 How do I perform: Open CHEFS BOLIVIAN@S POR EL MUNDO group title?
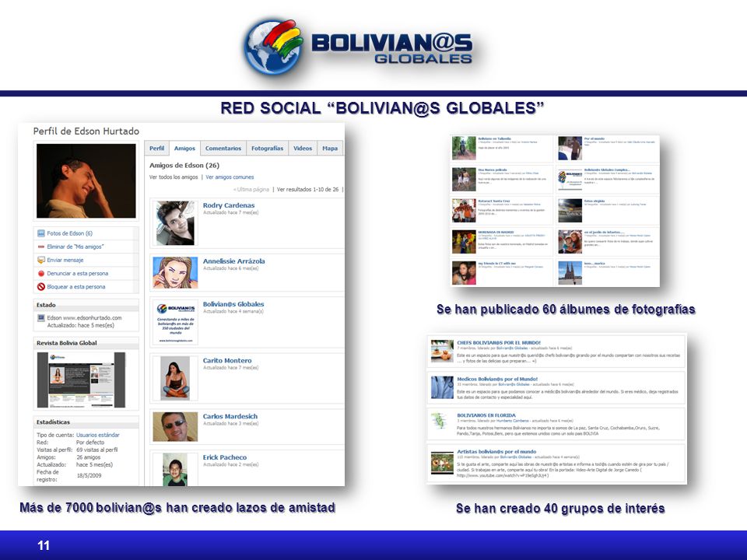499,342
